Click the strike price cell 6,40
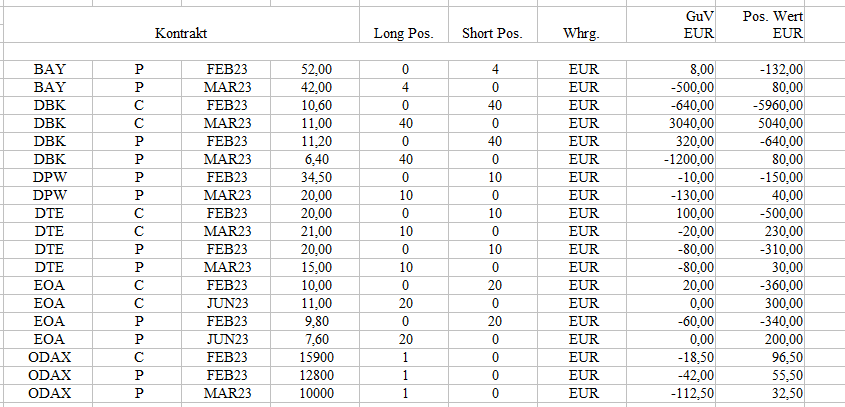845x407 pixels. 319,159
